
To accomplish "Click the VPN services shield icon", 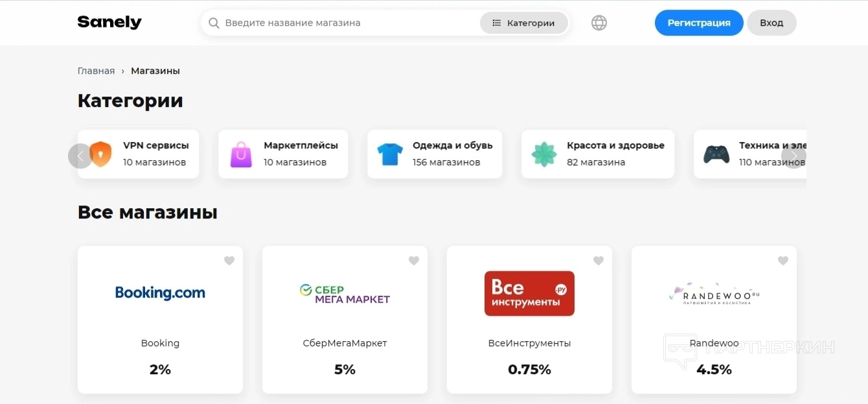I will tap(101, 154).
